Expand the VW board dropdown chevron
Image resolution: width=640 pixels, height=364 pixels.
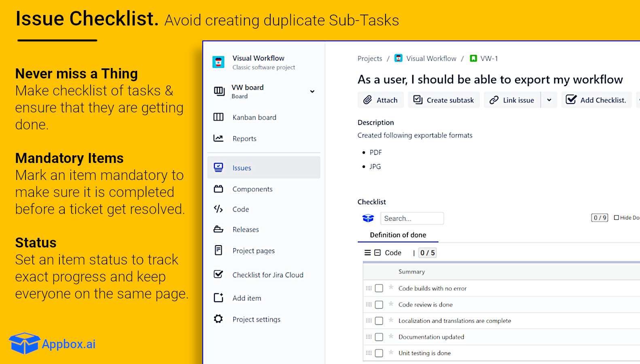[312, 91]
